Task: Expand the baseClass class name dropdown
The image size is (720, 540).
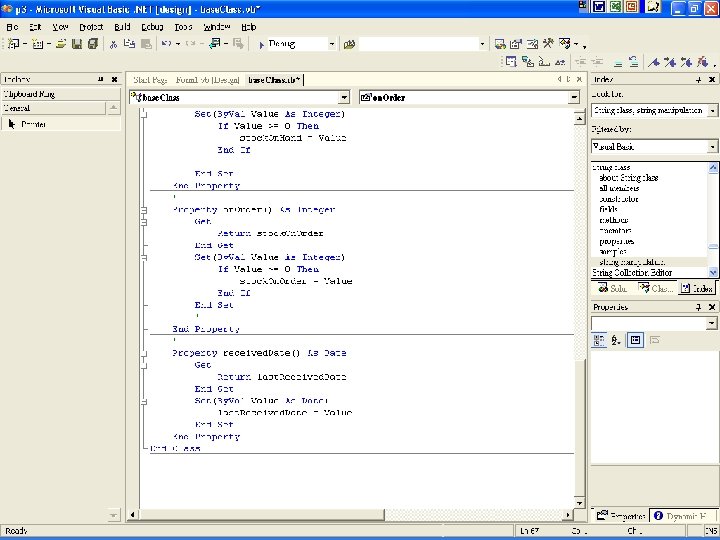Action: (x=344, y=97)
